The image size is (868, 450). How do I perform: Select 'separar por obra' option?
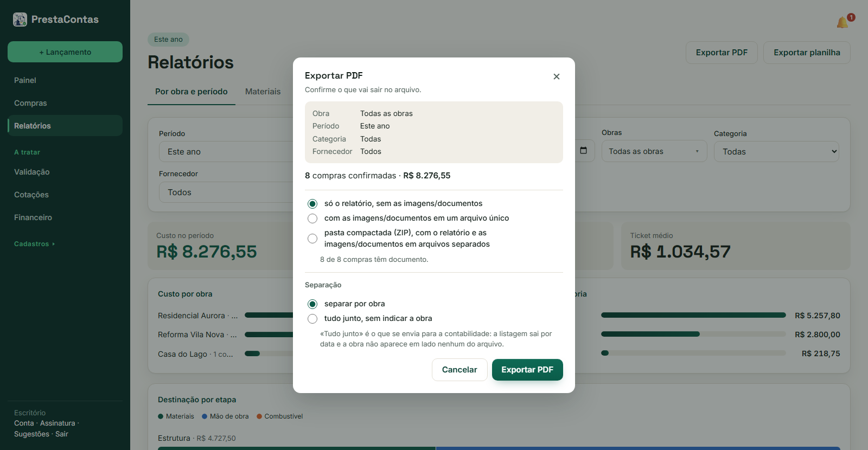click(312, 304)
